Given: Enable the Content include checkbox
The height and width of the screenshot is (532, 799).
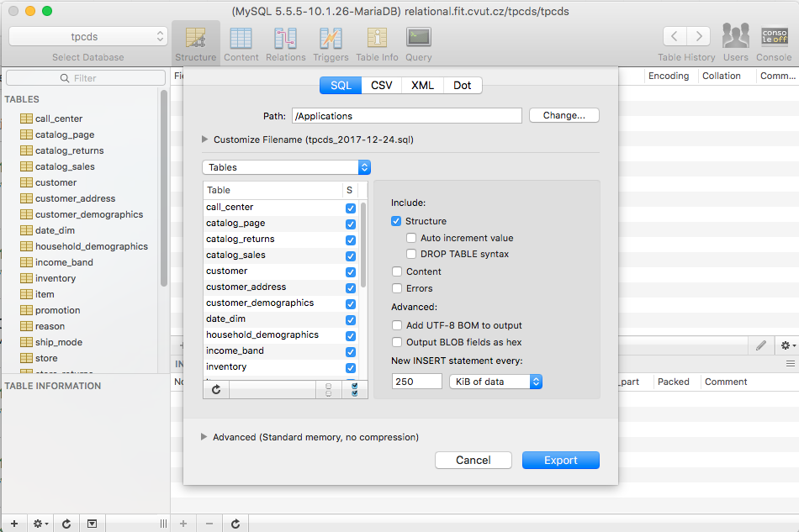Looking at the screenshot, I should tap(397, 271).
